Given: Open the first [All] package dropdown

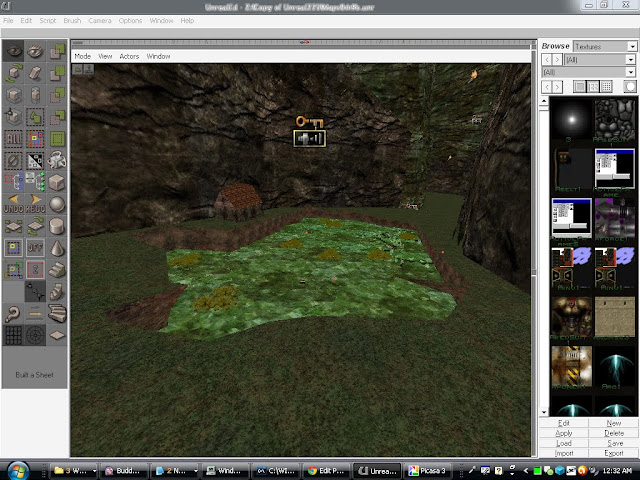Looking at the screenshot, I should pos(631,60).
